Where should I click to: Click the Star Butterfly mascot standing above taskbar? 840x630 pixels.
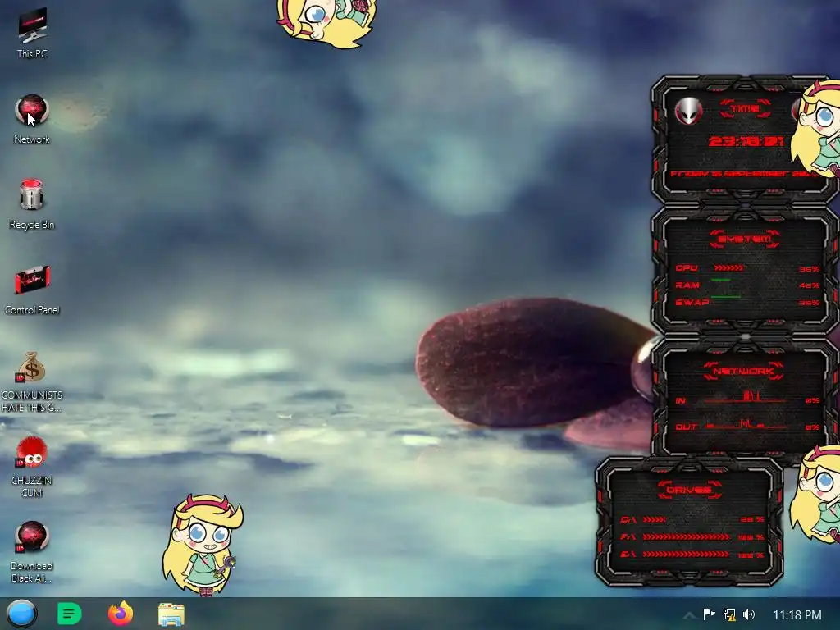coord(203,545)
